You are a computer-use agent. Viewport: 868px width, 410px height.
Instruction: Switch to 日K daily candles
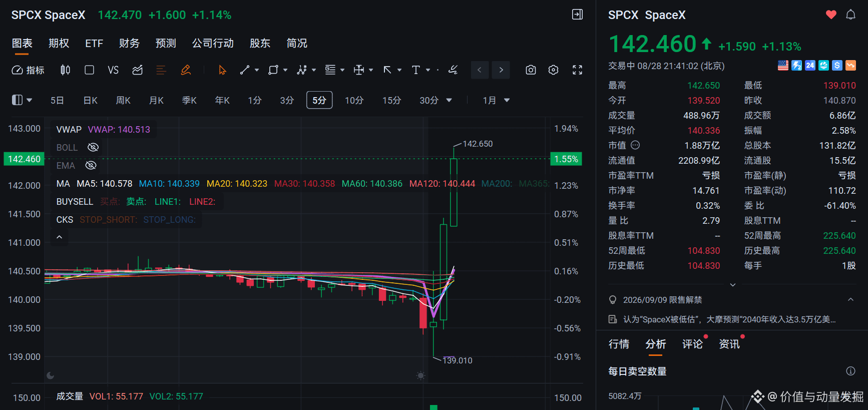[x=91, y=101]
